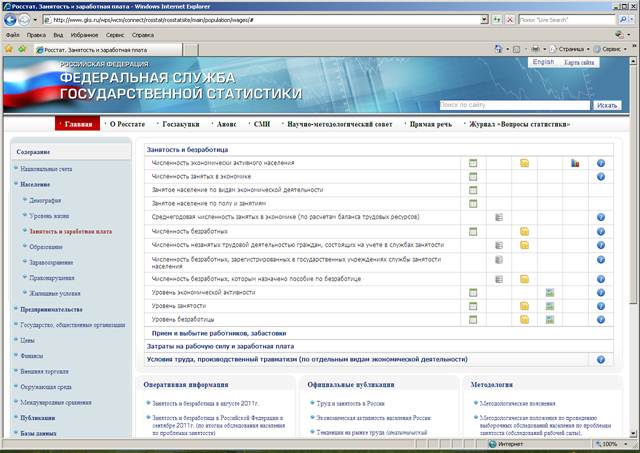This screenshot has height=453, width=640.
Task: Select Уровень жизни in the sidebar
Action: [x=49, y=216]
